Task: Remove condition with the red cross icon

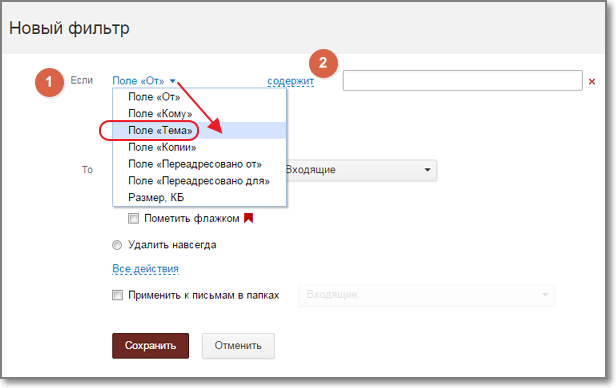Action: click(592, 82)
